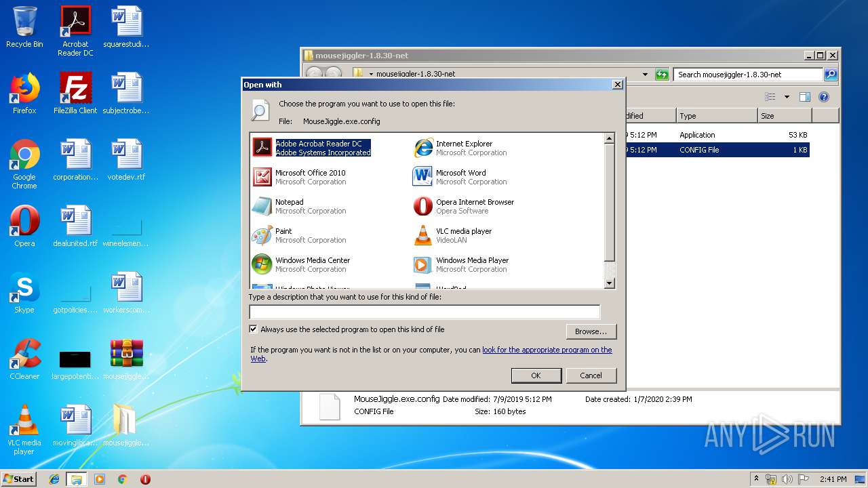Select Microsoft Office 2010 program entry
Viewport: 868px width, 488px height.
[300, 177]
